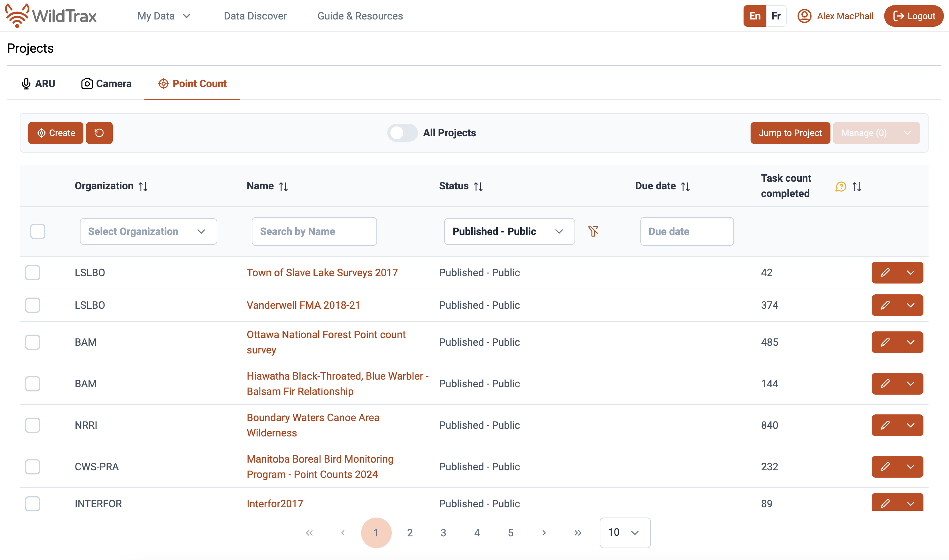Viewport: 949px width, 560px height.
Task: Open Manitoba Boreal Bird Monitoring Program link
Action: click(320, 467)
